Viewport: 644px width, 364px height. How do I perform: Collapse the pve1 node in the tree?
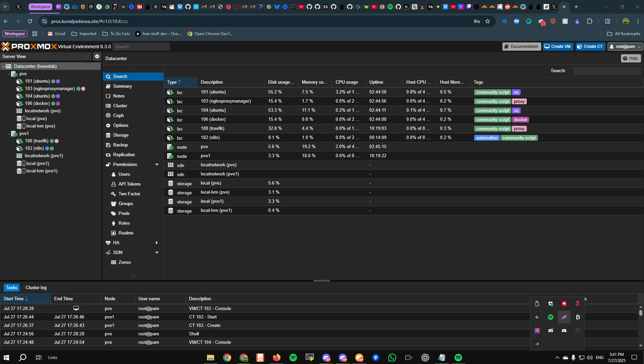(8, 133)
